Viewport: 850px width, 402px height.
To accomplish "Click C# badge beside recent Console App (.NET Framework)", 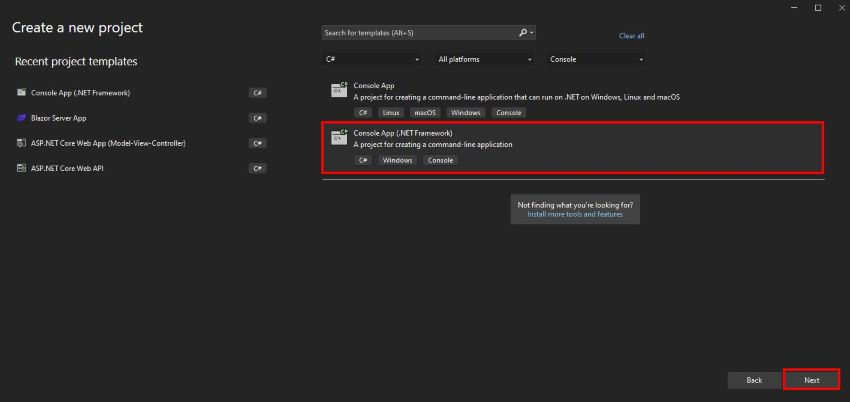I will pyautogui.click(x=257, y=93).
